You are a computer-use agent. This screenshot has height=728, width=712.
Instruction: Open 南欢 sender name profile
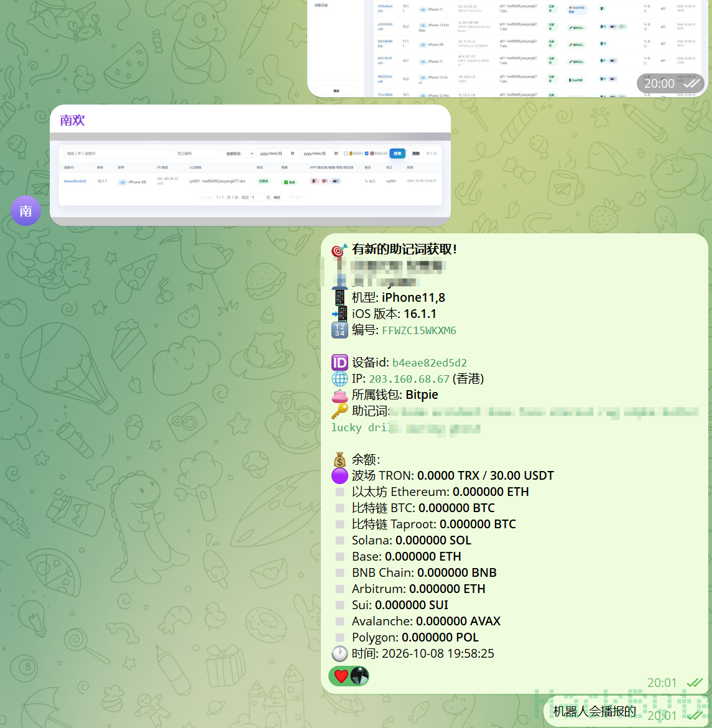(x=72, y=121)
